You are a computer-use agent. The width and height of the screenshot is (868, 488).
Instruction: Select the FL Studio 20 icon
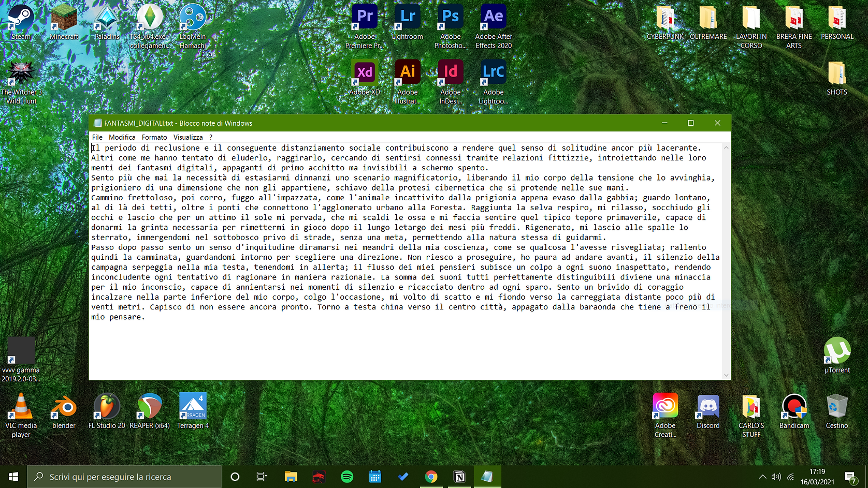click(x=107, y=411)
